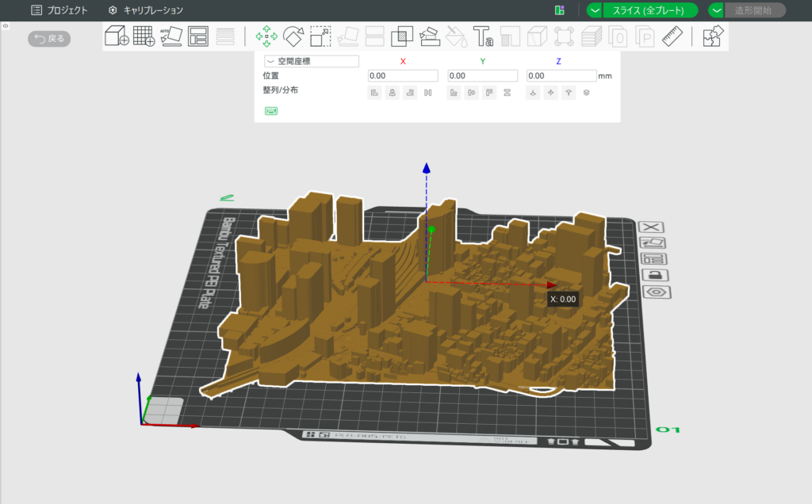Expand the 造形開始 print options arrow
Viewport: 812px width, 504px height.
(716, 10)
